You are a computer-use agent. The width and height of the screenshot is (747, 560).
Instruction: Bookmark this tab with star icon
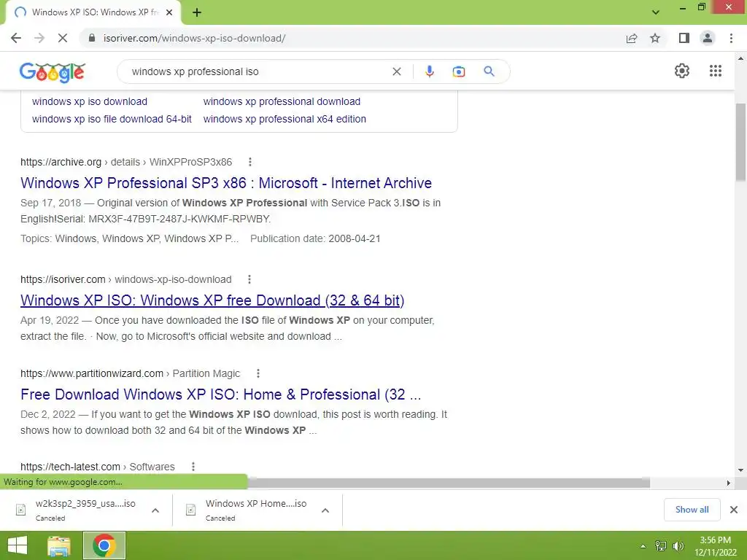pyautogui.click(x=655, y=38)
